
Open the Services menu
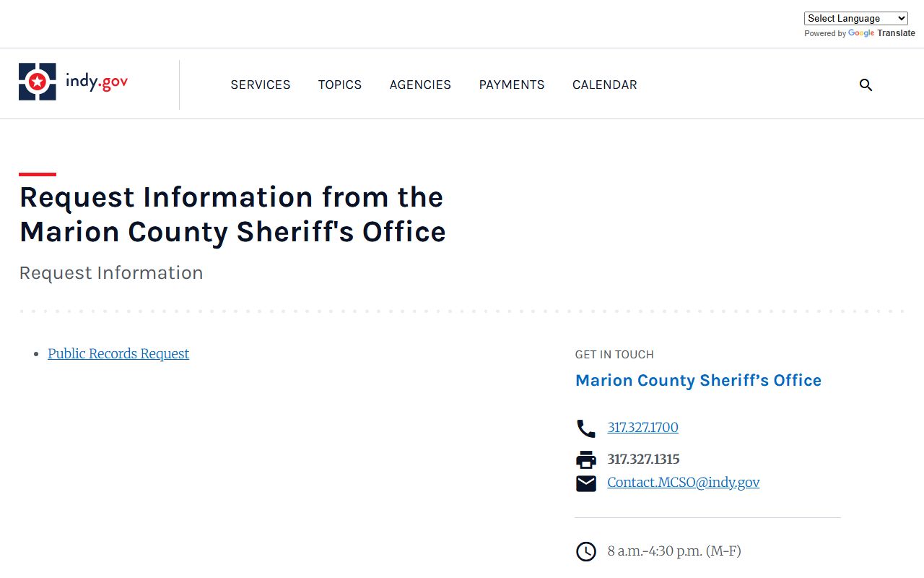261,85
